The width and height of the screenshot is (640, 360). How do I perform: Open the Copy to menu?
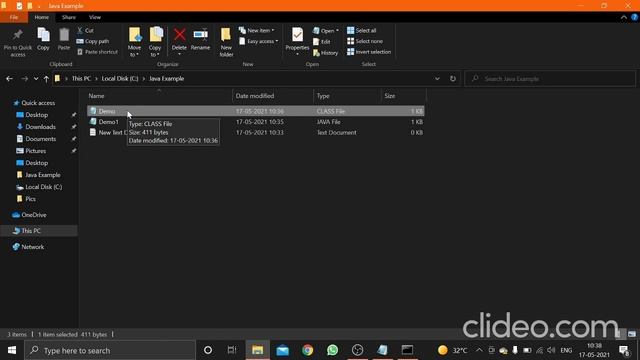(155, 42)
